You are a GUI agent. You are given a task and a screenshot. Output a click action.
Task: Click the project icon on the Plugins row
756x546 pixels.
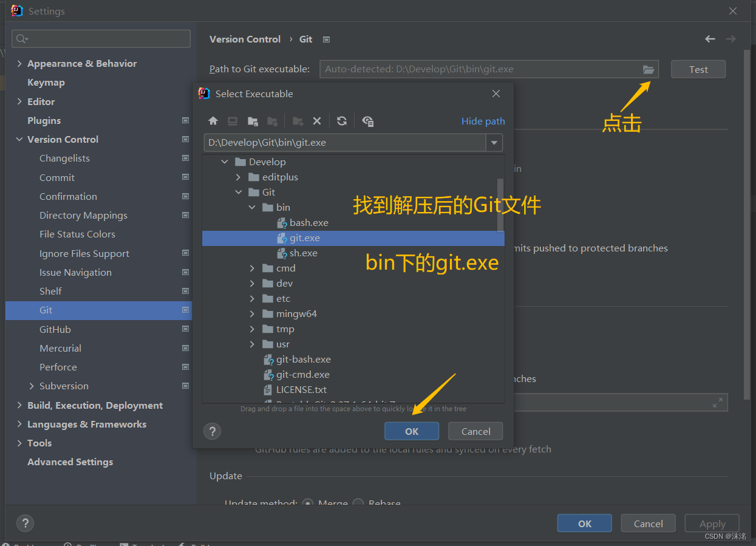(x=185, y=120)
